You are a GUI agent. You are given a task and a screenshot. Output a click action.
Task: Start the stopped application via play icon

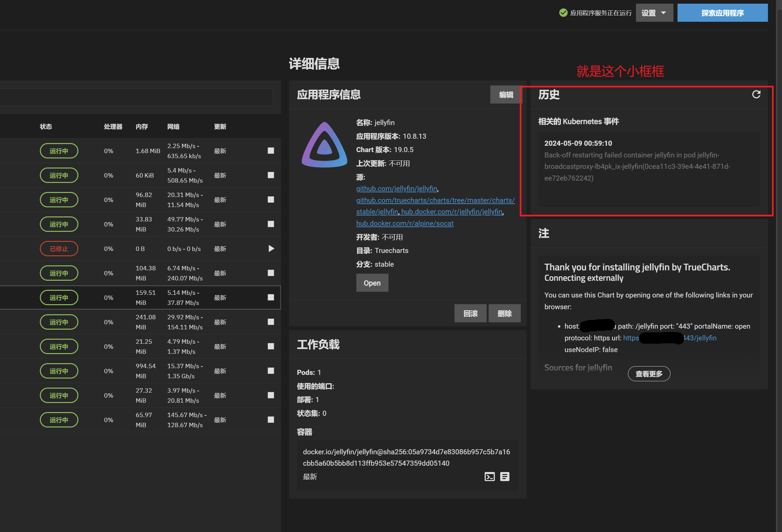(271, 248)
